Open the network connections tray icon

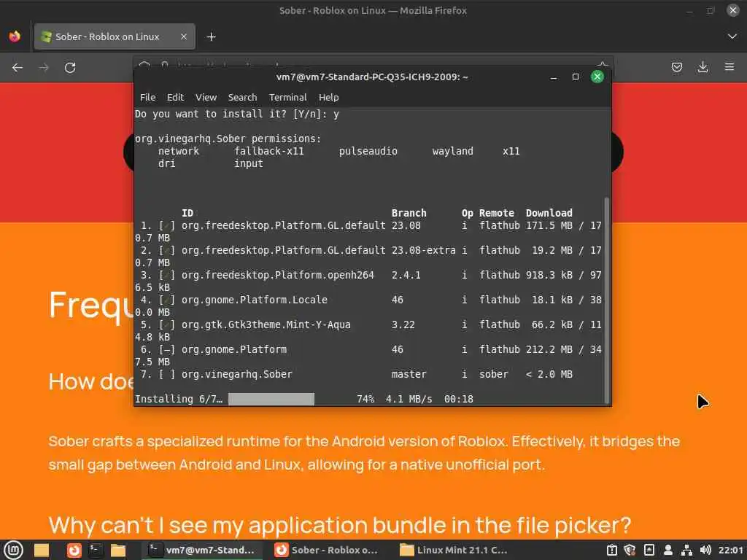coord(686,550)
